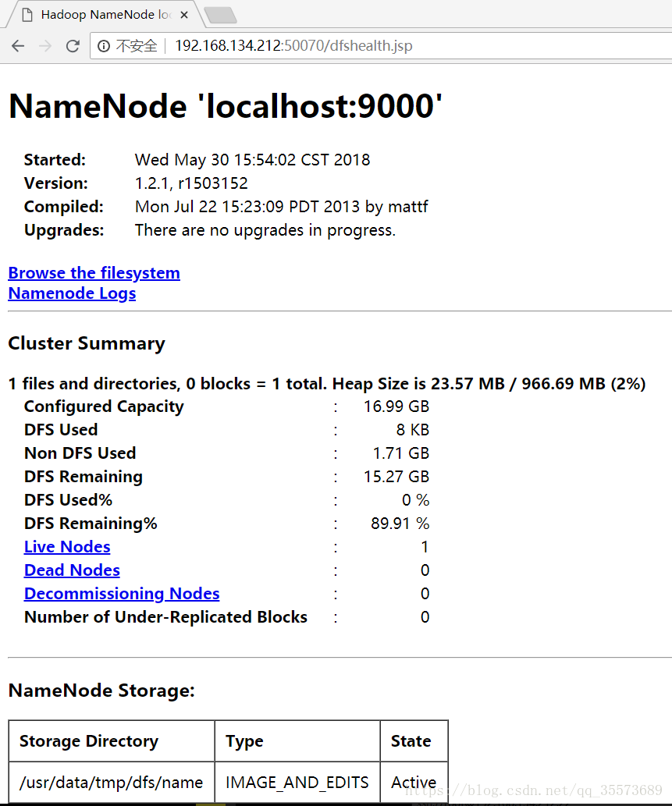The height and width of the screenshot is (806, 672).
Task: Click the Type column header
Action: [244, 741]
